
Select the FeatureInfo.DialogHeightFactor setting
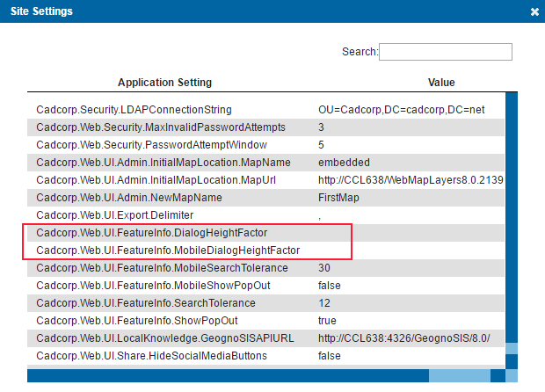[151, 233]
